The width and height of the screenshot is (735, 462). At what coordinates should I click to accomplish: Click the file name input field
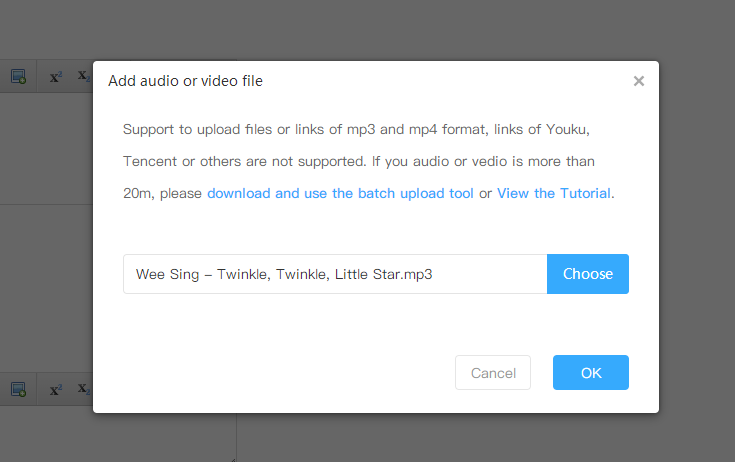pos(335,274)
